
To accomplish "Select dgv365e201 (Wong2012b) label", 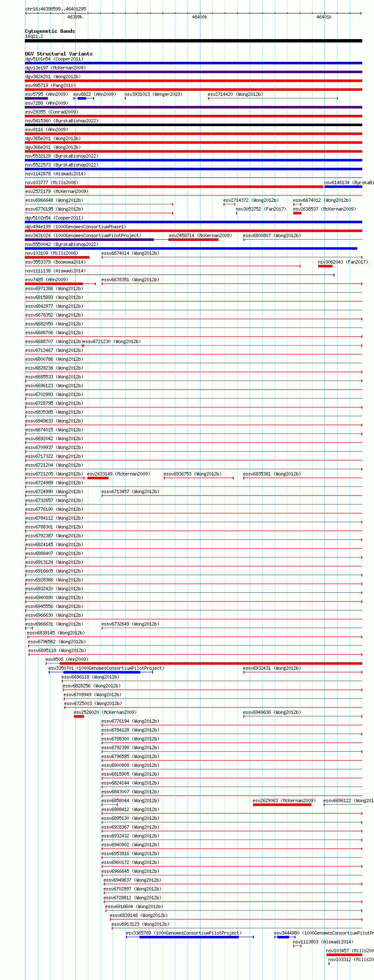I will coord(53,138).
